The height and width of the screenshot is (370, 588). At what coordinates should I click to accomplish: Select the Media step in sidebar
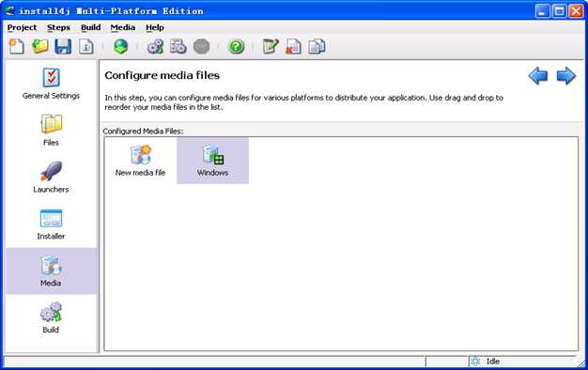tap(51, 270)
